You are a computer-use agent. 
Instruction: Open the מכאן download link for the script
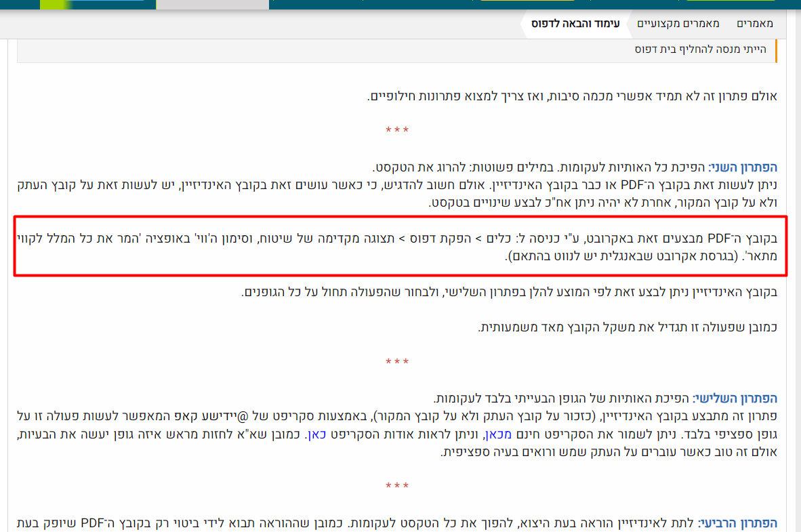498,434
